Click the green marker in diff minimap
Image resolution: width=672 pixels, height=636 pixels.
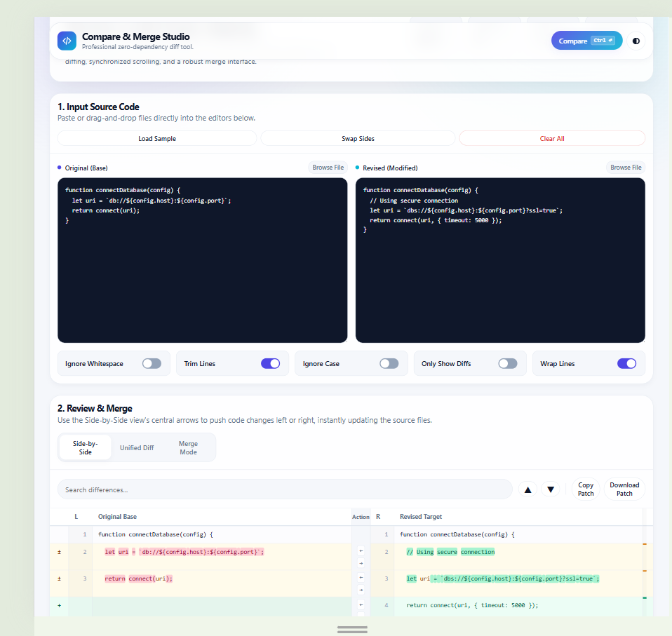[645, 597]
